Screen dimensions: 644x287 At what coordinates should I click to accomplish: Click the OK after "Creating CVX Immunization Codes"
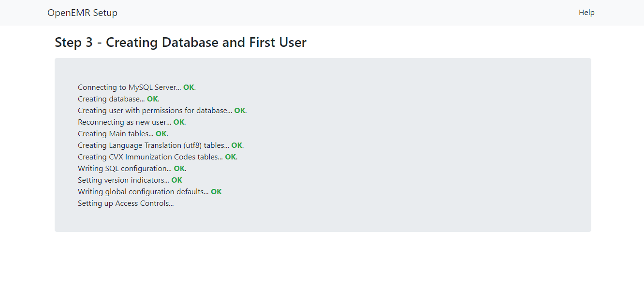tap(230, 157)
